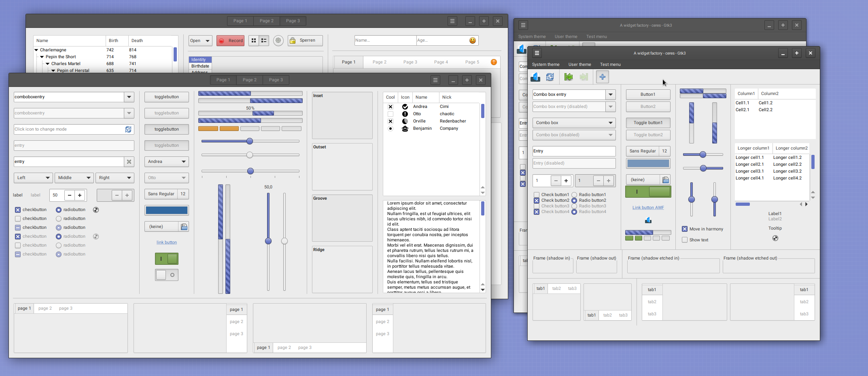
Task: Click the orange warning icon beside Page 5
Action: pos(494,62)
